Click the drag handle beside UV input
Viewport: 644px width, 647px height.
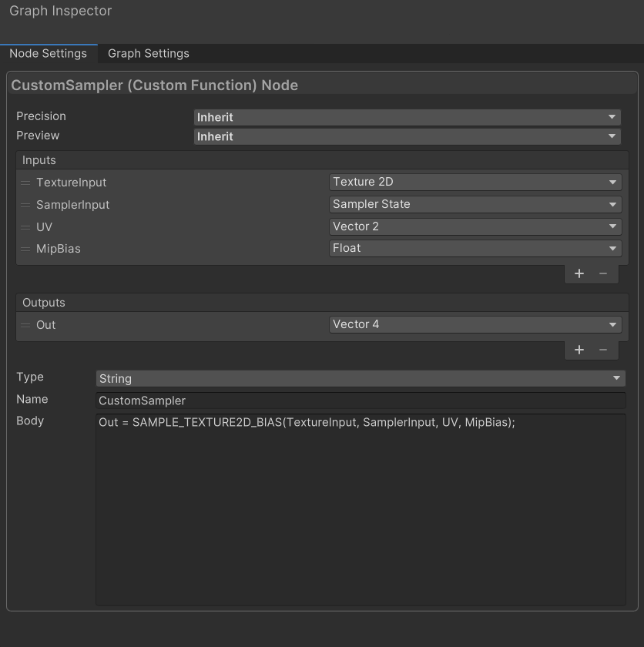(x=25, y=226)
